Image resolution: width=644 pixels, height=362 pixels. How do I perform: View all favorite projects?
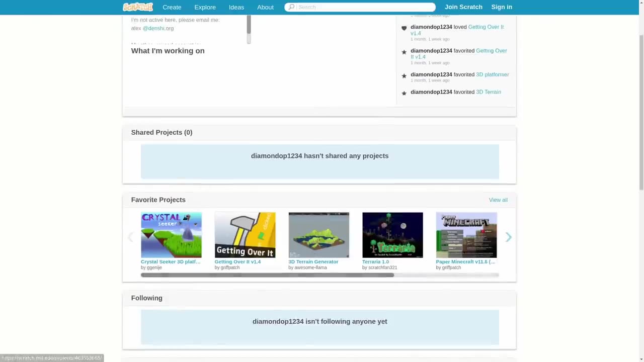coord(498,200)
